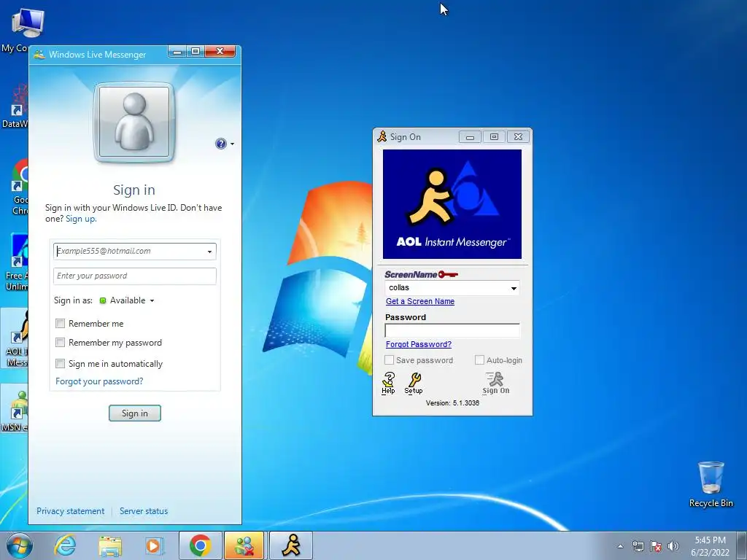Viewport: 747px width, 560px height.
Task: Follow the Sign up link
Action: (81, 219)
